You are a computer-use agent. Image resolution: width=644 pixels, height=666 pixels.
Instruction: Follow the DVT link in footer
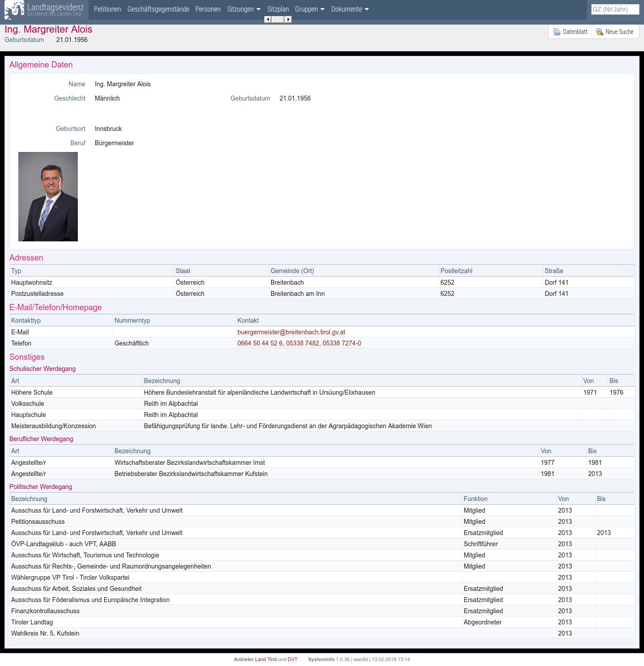point(292,659)
